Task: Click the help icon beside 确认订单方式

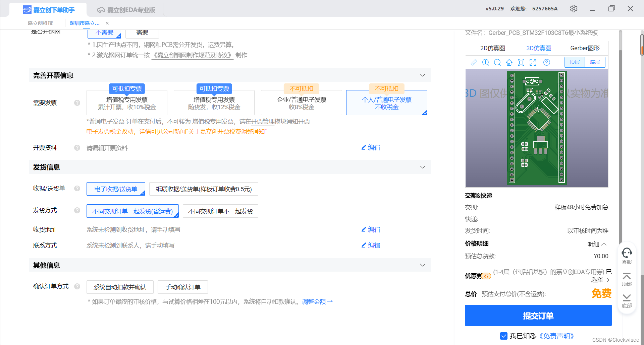Action: tap(77, 286)
